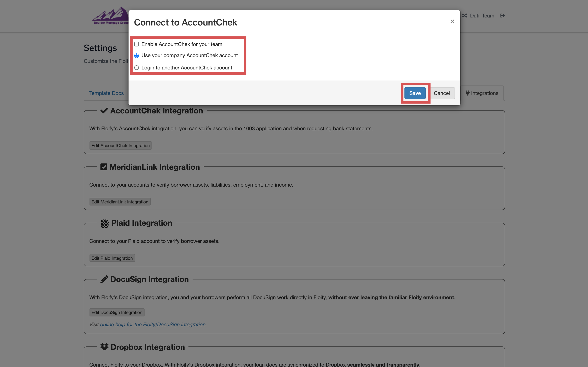Click the shuffle icon beside Dutil Team
Viewport: 588px width, 367px height.
(x=464, y=16)
